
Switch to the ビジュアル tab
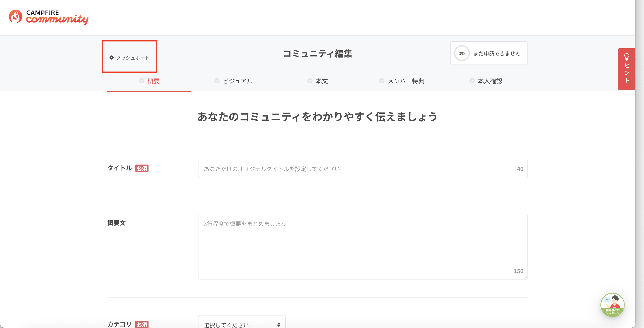tap(237, 81)
